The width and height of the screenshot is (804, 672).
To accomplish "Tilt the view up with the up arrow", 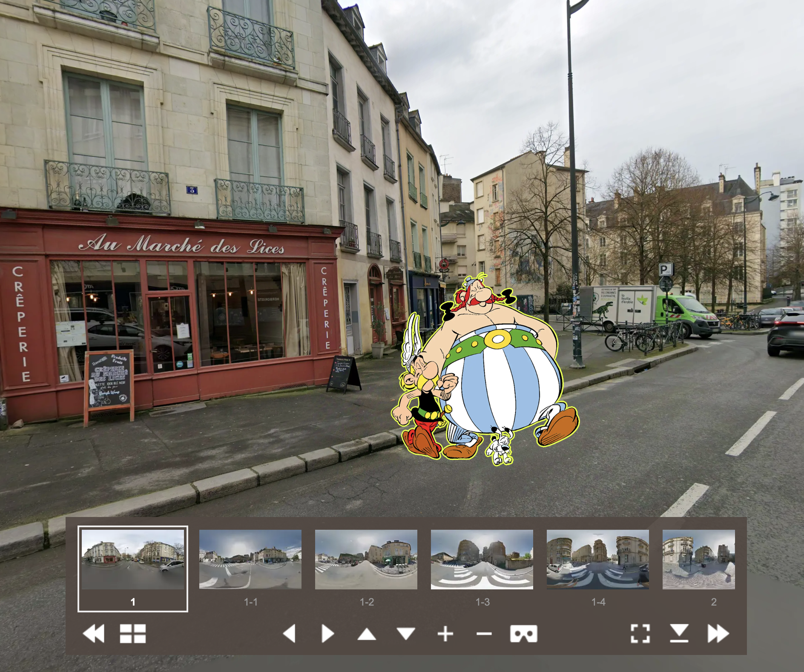I will [x=367, y=635].
